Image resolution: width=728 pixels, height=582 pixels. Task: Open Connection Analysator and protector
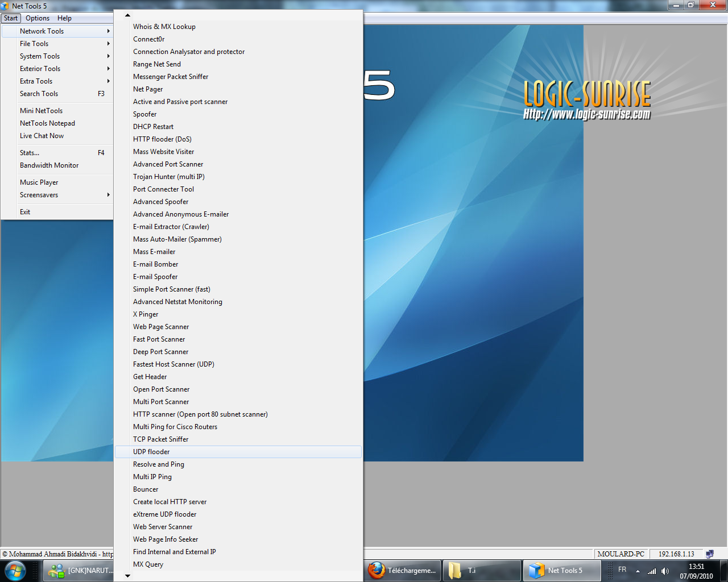pos(238,52)
